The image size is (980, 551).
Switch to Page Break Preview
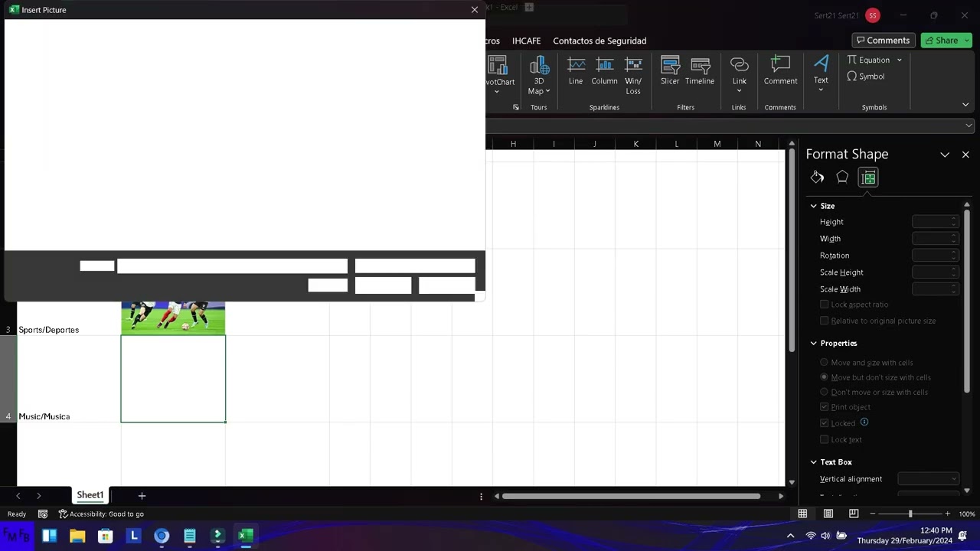pos(854,514)
